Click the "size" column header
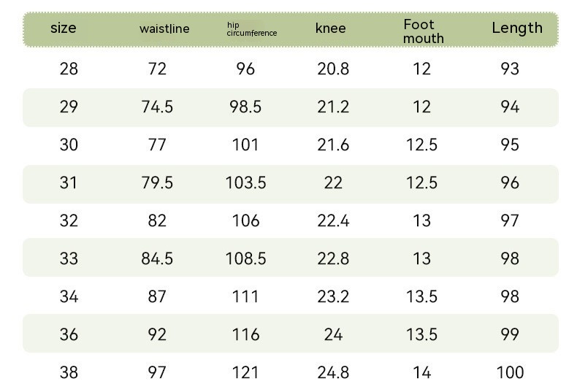The image size is (577, 392). click(64, 28)
